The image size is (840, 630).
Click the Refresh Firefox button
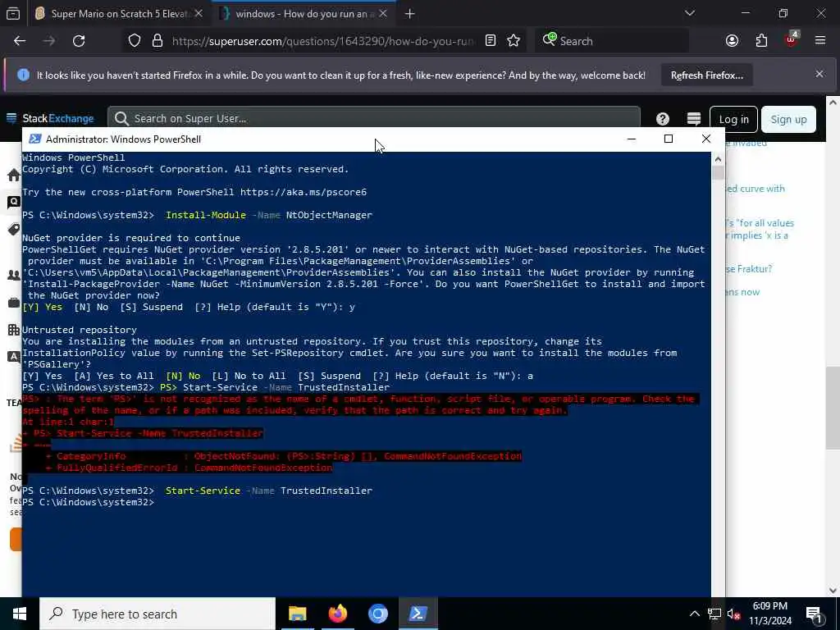tap(706, 75)
